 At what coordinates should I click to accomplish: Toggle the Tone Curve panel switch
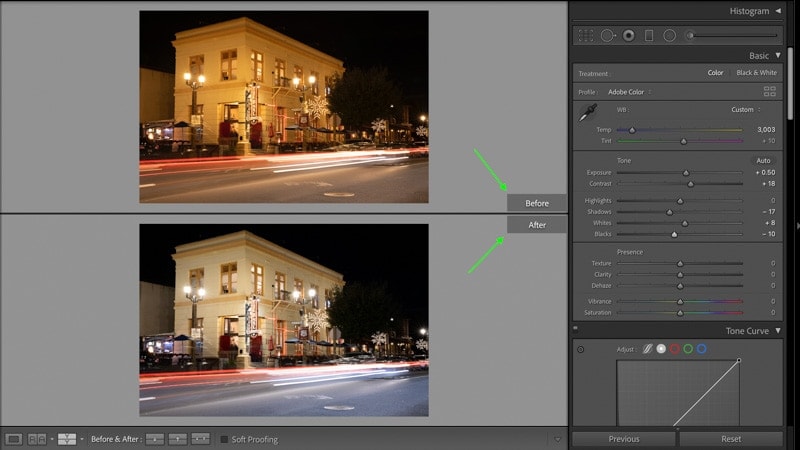click(576, 329)
